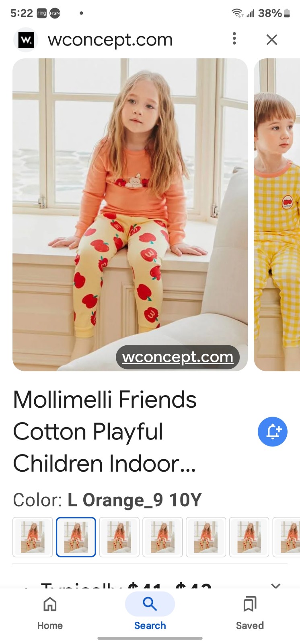300x644 pixels.
Task: Tap the price alert bell button
Action: [x=272, y=431]
